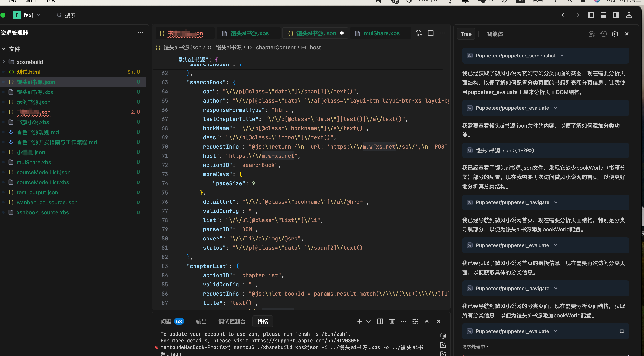The height and width of the screenshot is (356, 644).
Task: Select the 终端 panel tab
Action: (x=262, y=321)
